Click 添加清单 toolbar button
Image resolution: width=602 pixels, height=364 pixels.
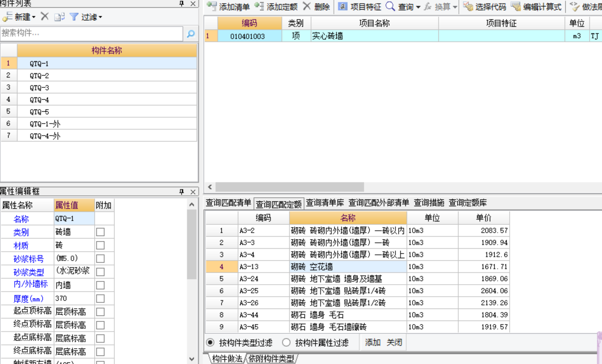pyautogui.click(x=228, y=7)
